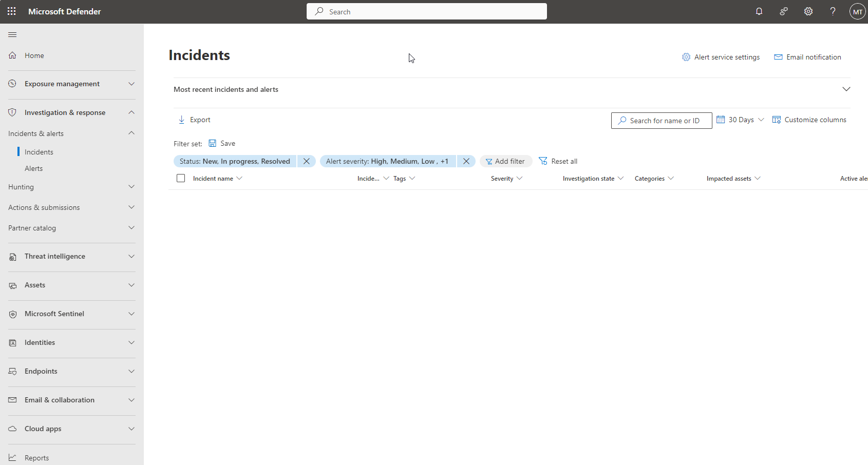The image size is (868, 465).
Task: Open Endpoints nav item
Action: [41, 371]
